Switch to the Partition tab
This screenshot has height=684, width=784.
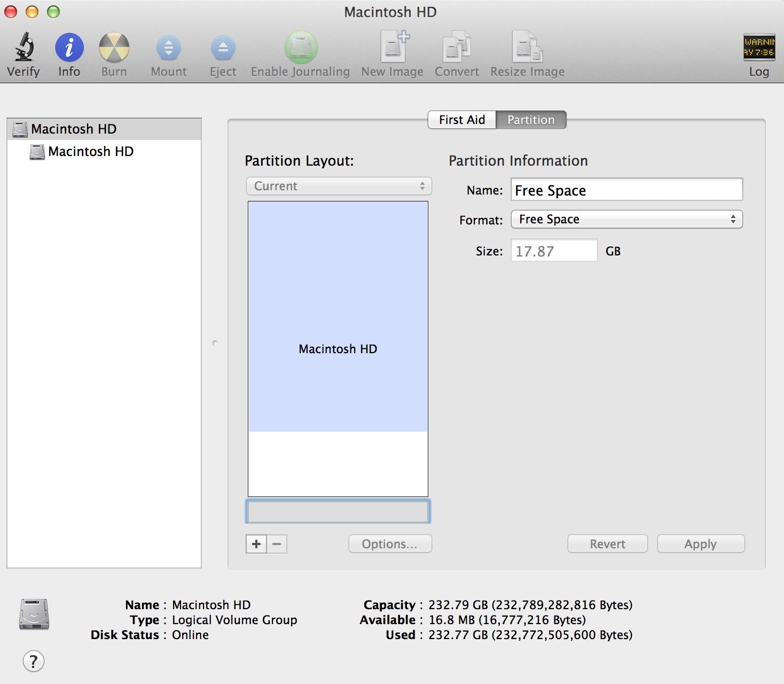coord(531,120)
